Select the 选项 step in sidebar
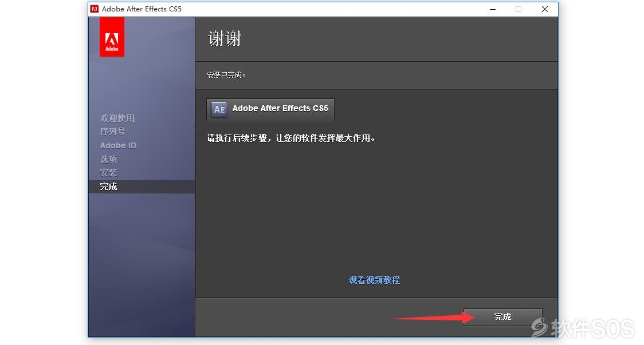Viewport: 644px width, 345px height. 108,159
